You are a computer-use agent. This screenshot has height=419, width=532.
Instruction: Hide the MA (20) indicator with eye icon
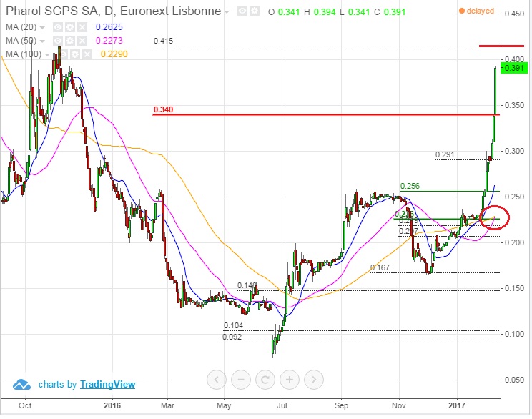coord(58,27)
